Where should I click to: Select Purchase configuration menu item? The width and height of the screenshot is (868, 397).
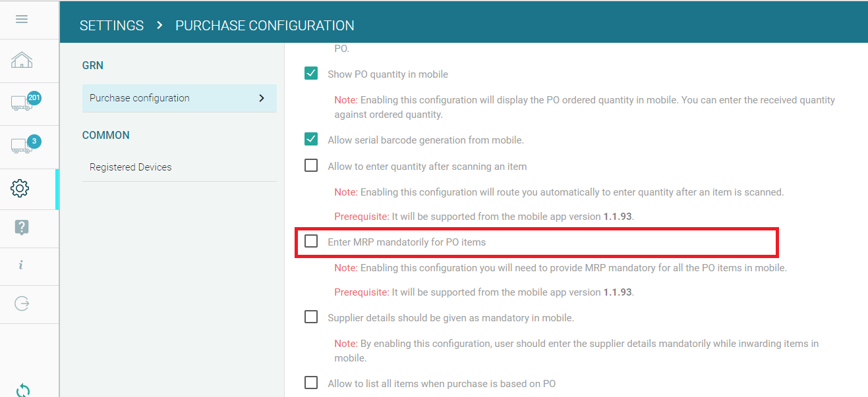[140, 98]
